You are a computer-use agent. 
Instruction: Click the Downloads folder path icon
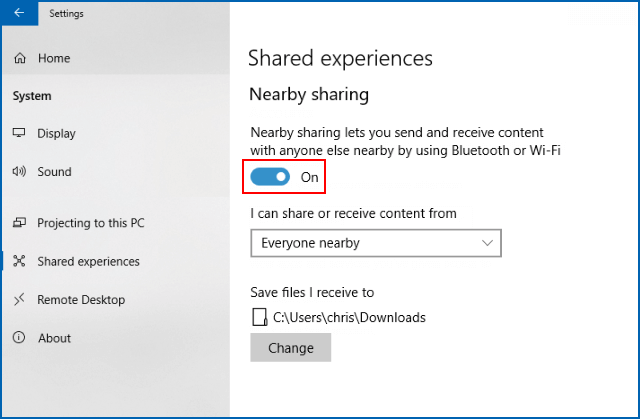coord(259,318)
